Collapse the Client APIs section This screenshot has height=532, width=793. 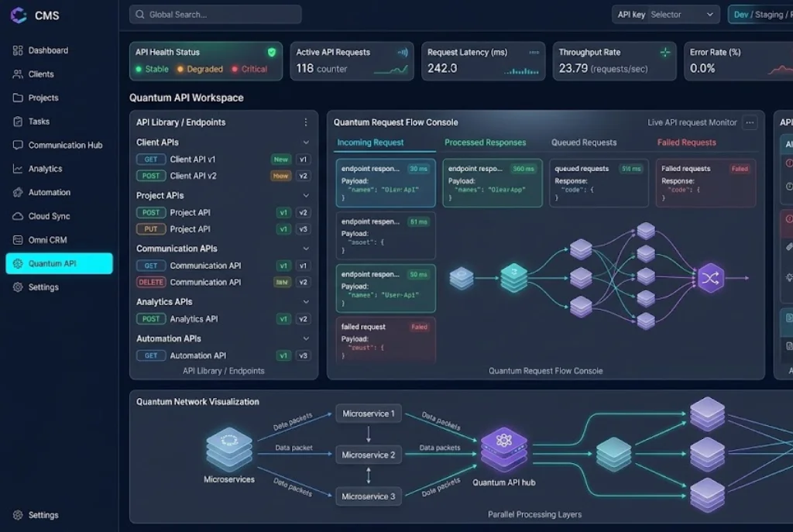coord(305,142)
